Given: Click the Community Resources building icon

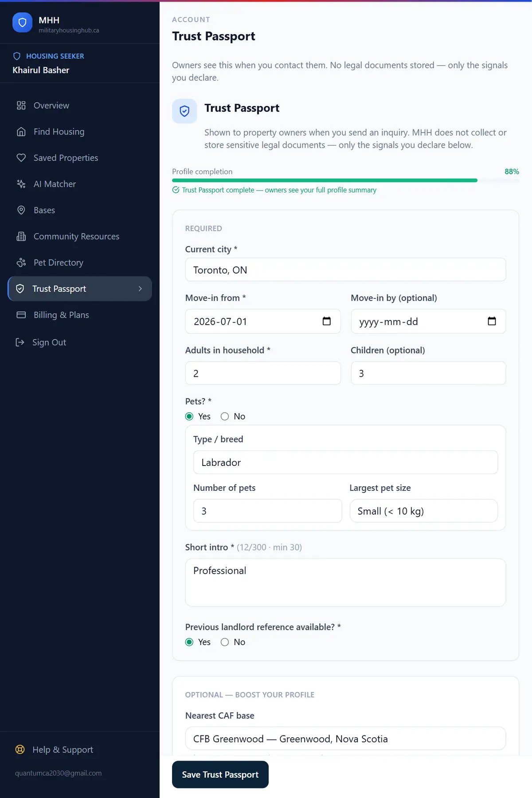Looking at the screenshot, I should [x=21, y=236].
